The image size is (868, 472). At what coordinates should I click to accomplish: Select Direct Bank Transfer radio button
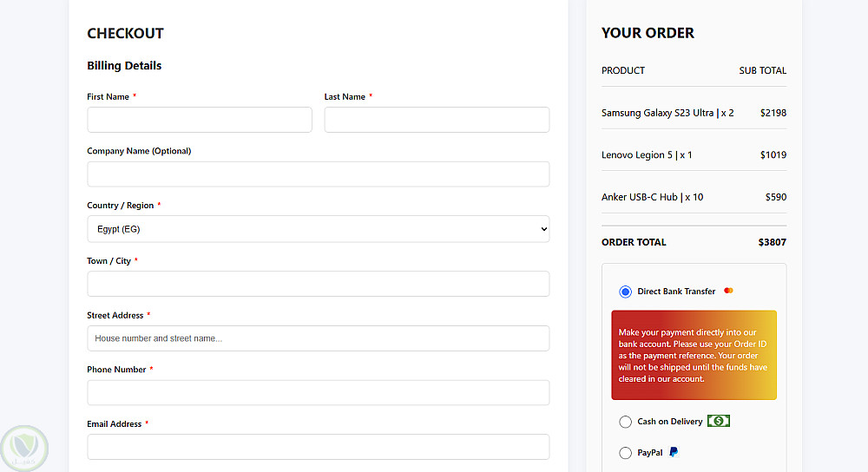[625, 292]
